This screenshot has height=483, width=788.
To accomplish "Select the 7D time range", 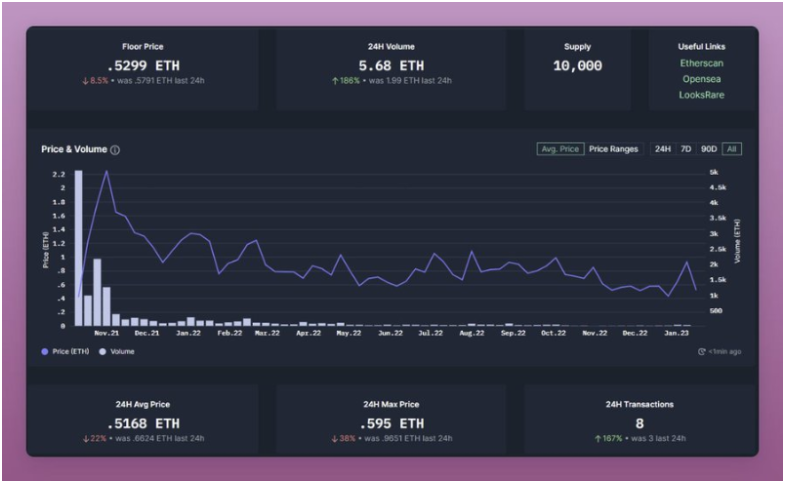I will coord(685,149).
